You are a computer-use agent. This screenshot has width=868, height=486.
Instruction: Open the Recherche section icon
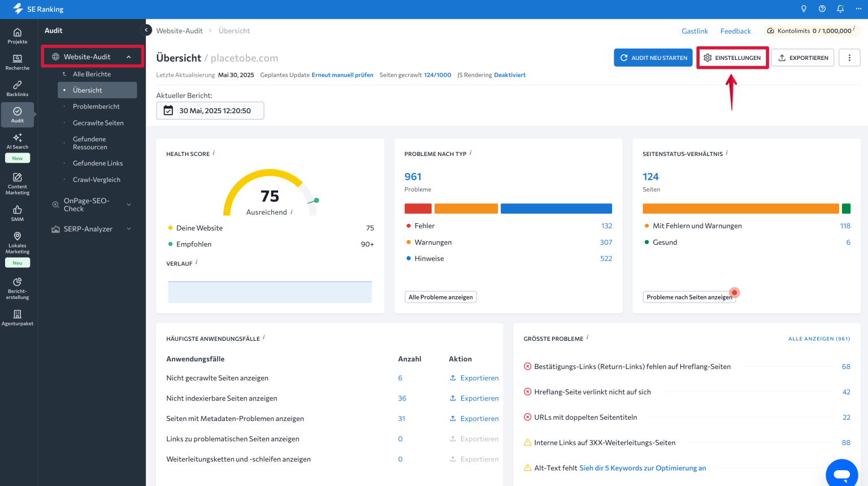[x=18, y=62]
